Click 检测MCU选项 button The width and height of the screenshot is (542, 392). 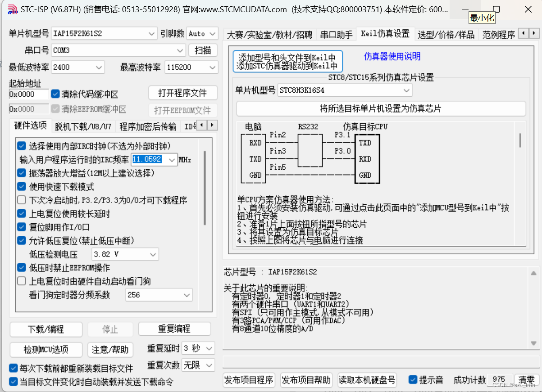point(46,350)
